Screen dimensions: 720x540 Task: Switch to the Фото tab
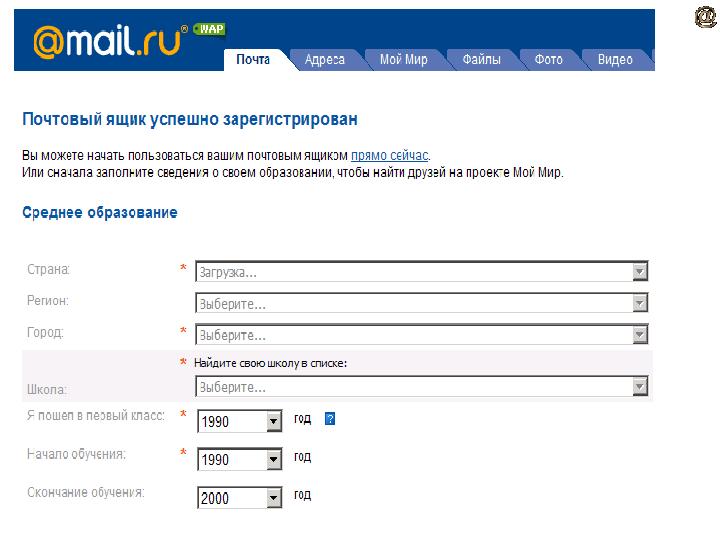pyautogui.click(x=549, y=60)
